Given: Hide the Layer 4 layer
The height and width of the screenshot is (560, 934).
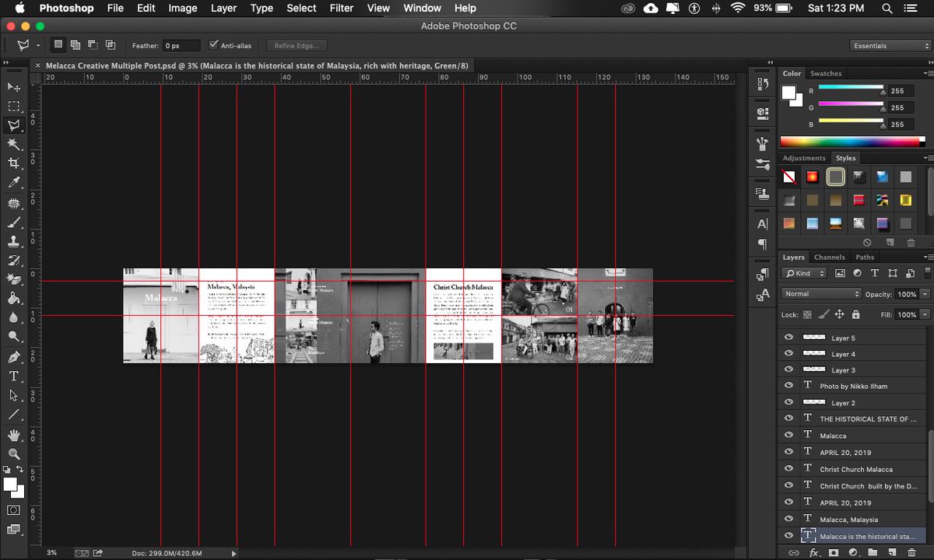Looking at the screenshot, I should (789, 354).
